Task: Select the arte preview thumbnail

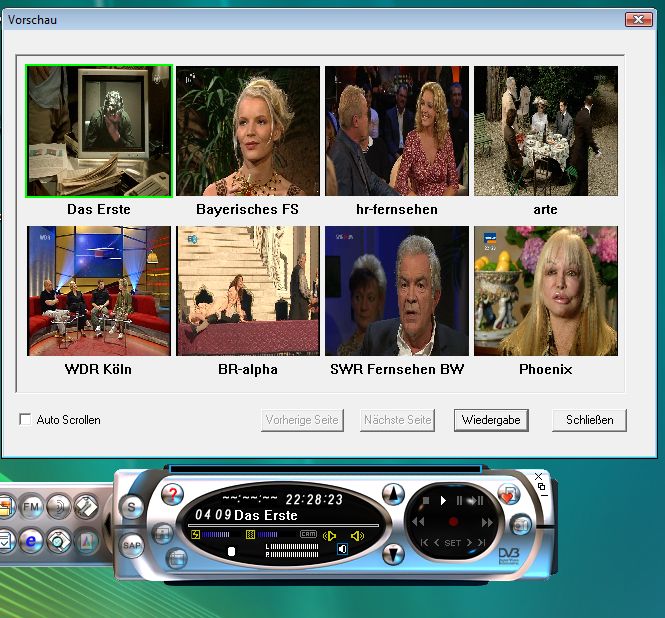Action: (546, 131)
